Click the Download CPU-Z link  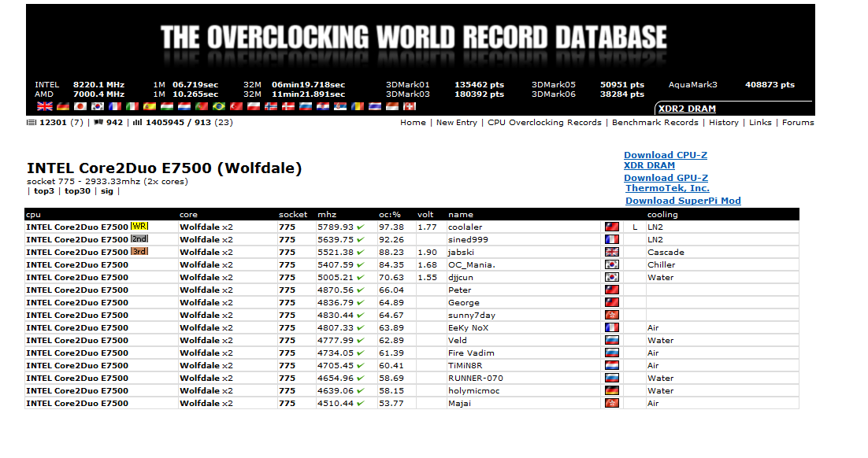coord(666,155)
